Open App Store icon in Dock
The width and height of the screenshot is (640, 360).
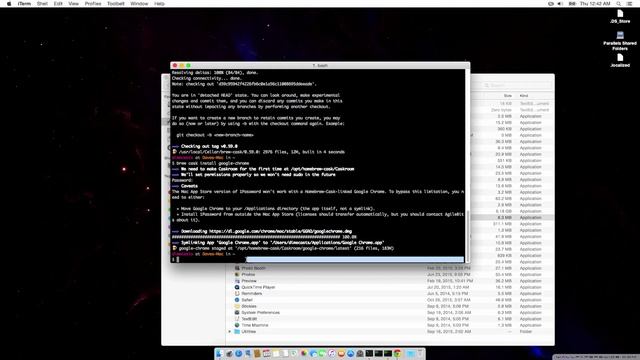point(350,353)
